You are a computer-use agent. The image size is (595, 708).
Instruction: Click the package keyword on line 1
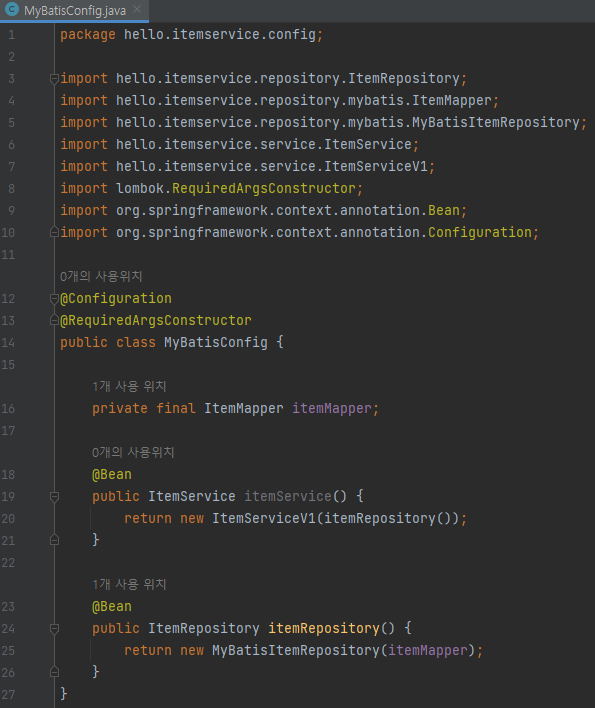tap(88, 35)
